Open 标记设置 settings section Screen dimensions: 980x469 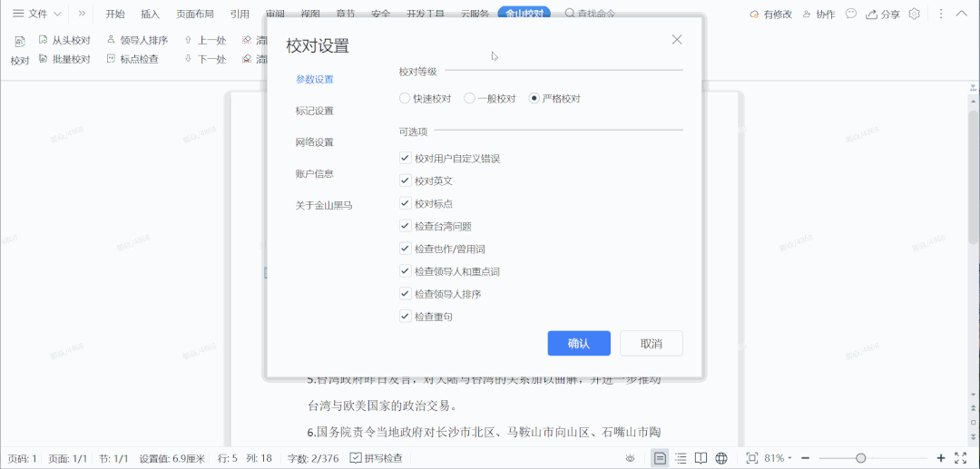coord(314,111)
